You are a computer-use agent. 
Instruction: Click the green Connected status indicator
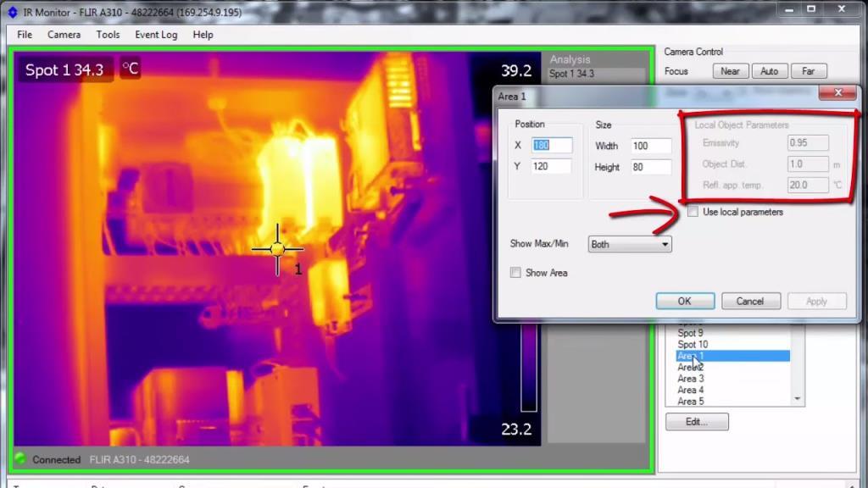pos(20,459)
